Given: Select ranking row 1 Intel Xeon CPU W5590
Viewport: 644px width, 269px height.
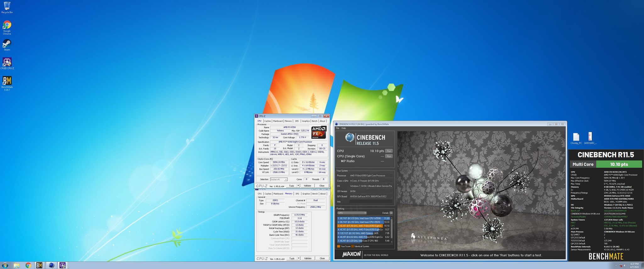Looking at the screenshot, I should (x=364, y=218).
